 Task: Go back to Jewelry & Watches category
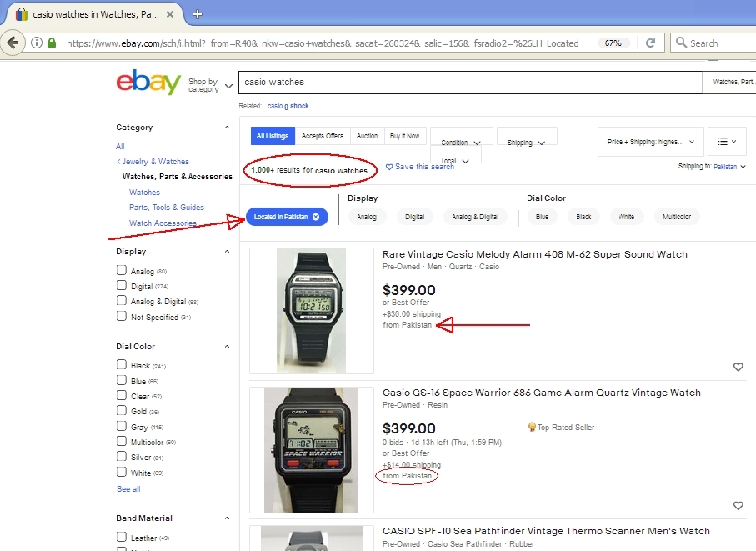coord(153,162)
